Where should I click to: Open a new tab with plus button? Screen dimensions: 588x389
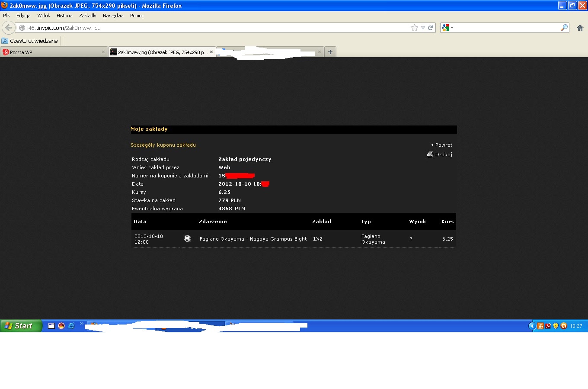pos(330,52)
